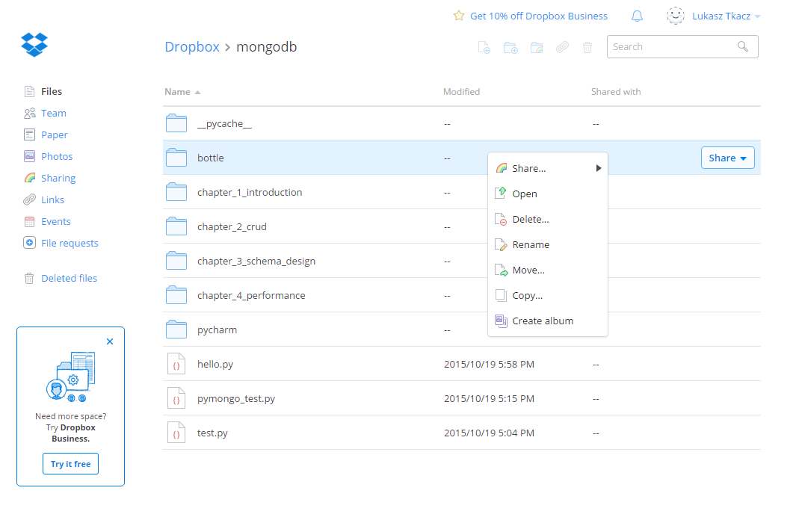Click the 2015/10/19 5:15 PM date

pos(489,398)
